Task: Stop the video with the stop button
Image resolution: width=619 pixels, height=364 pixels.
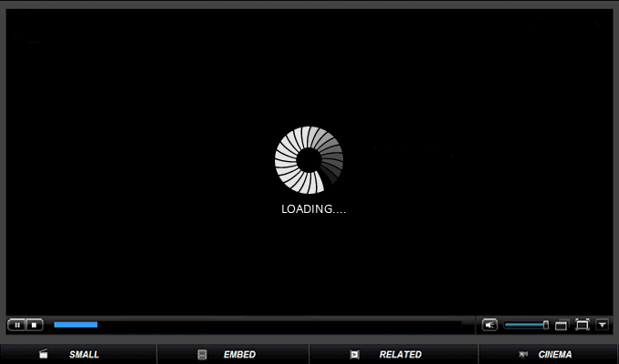Action: [x=34, y=325]
